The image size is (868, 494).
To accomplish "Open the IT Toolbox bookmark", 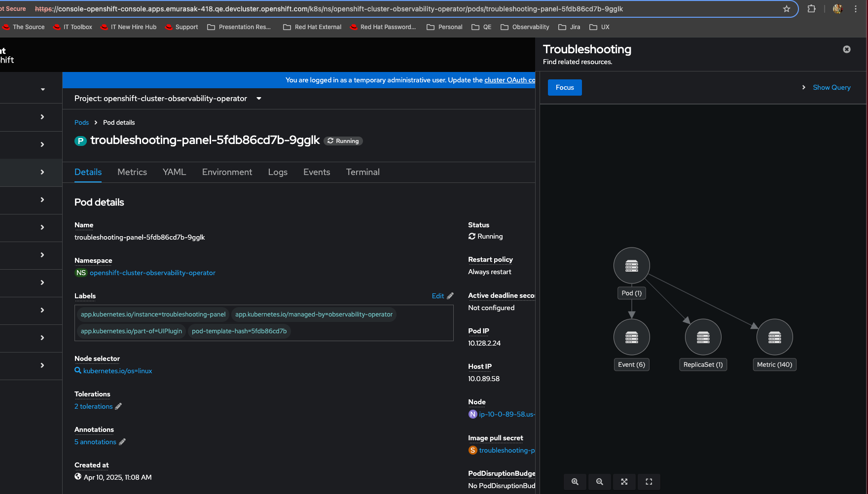I will [72, 27].
